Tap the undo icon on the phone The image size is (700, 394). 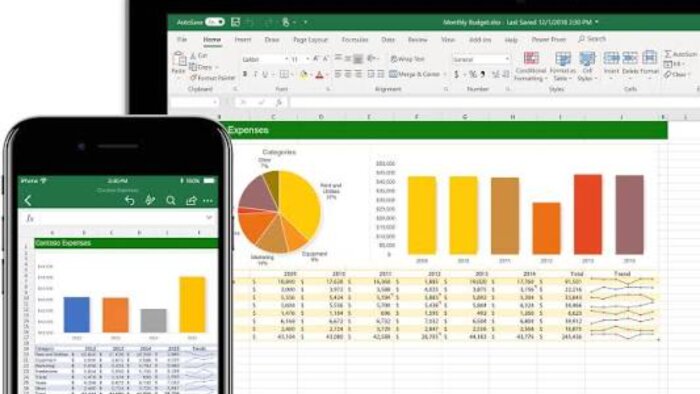[x=130, y=200]
